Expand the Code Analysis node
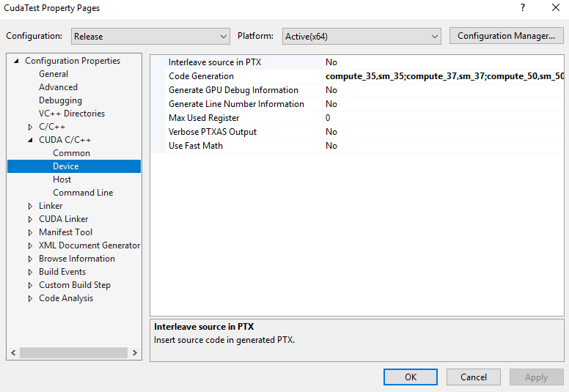The image size is (569, 392). [31, 298]
